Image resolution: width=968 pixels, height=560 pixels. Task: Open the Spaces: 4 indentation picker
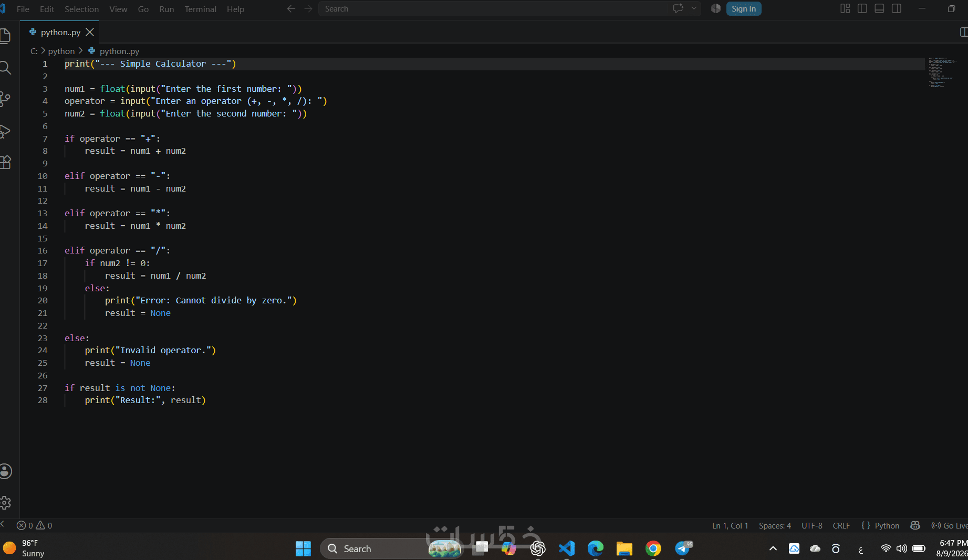(775, 525)
